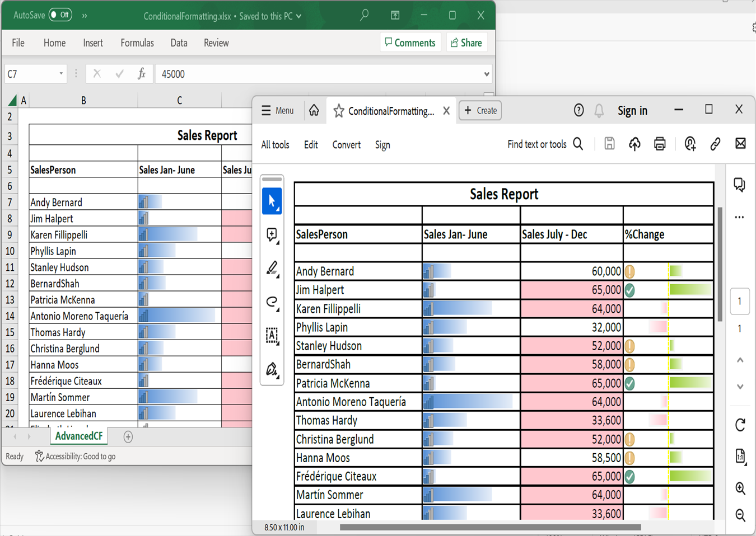Viewport: 756px width, 536px height.
Task: Star the ConditionalFormatting tab as favorite
Action: [339, 111]
